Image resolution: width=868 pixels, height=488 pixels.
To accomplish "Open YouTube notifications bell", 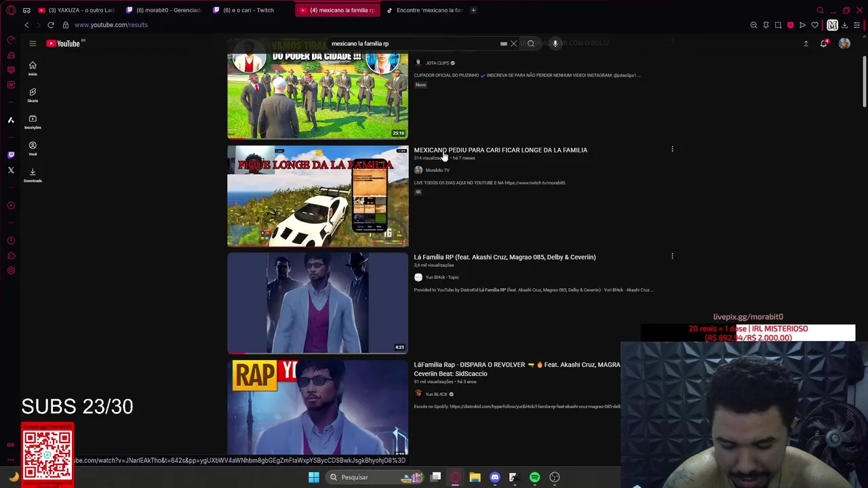I will coord(824,43).
